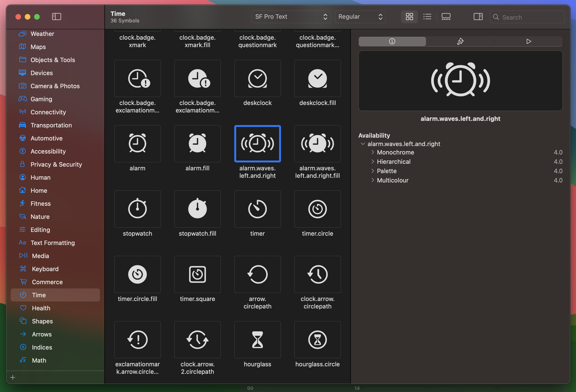Select the timer.circle symbol
This screenshot has height=392, width=576.
click(317, 209)
